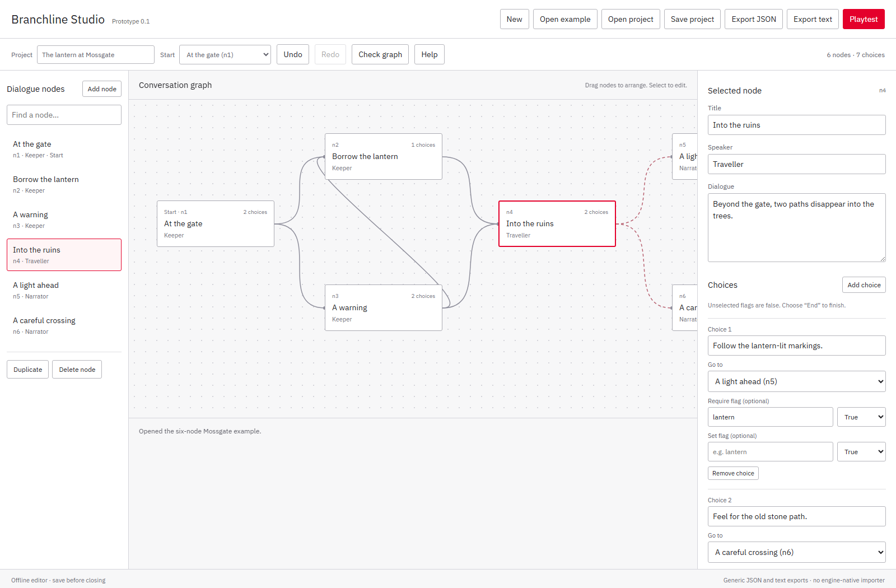Add a choice to the node

pyautogui.click(x=864, y=285)
